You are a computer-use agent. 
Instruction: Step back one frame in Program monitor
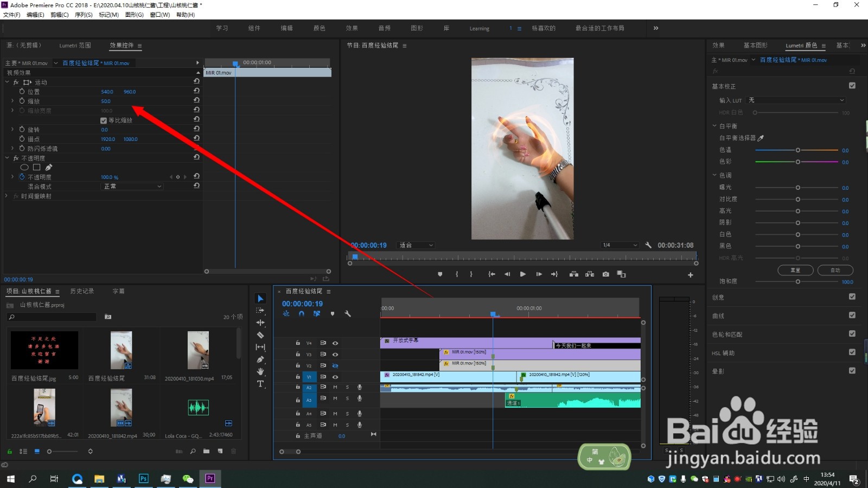(507, 274)
